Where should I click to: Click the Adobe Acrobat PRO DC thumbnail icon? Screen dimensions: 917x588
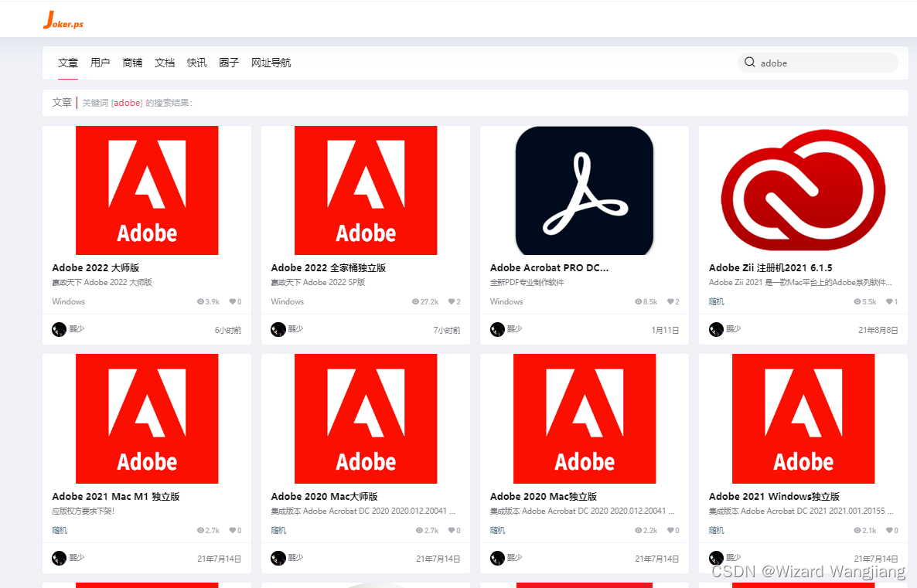(x=584, y=190)
